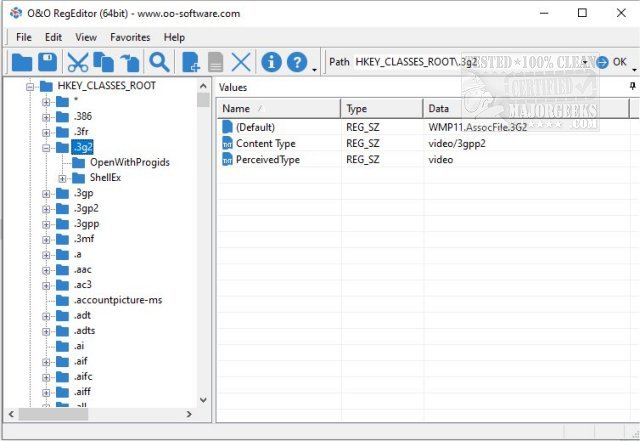Viewport: 640px width, 441px height.
Task: Select the .adt key in tree
Action: coord(82,315)
